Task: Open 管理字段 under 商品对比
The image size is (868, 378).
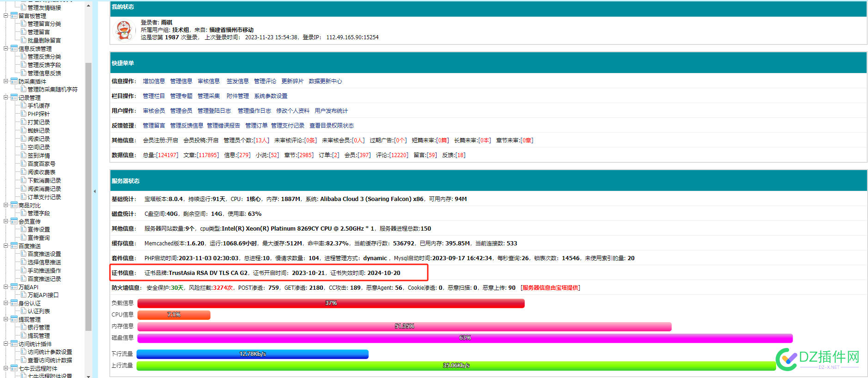Action: [x=39, y=213]
